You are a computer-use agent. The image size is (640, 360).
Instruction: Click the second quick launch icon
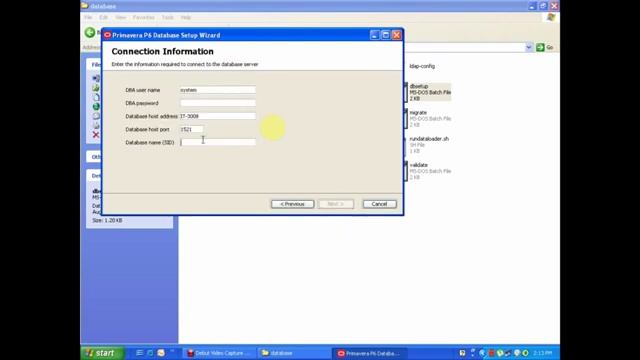click(x=150, y=353)
